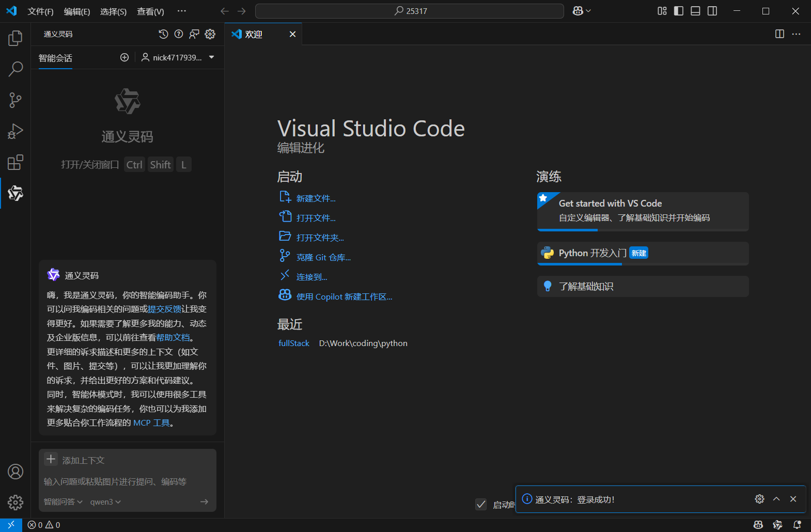This screenshot has height=532, width=811.
Task: Open the 查看(V) menu
Action: pyautogui.click(x=150, y=11)
